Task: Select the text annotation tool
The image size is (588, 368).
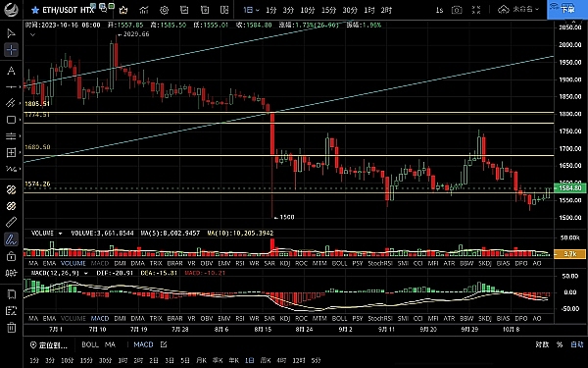Action: [11, 71]
